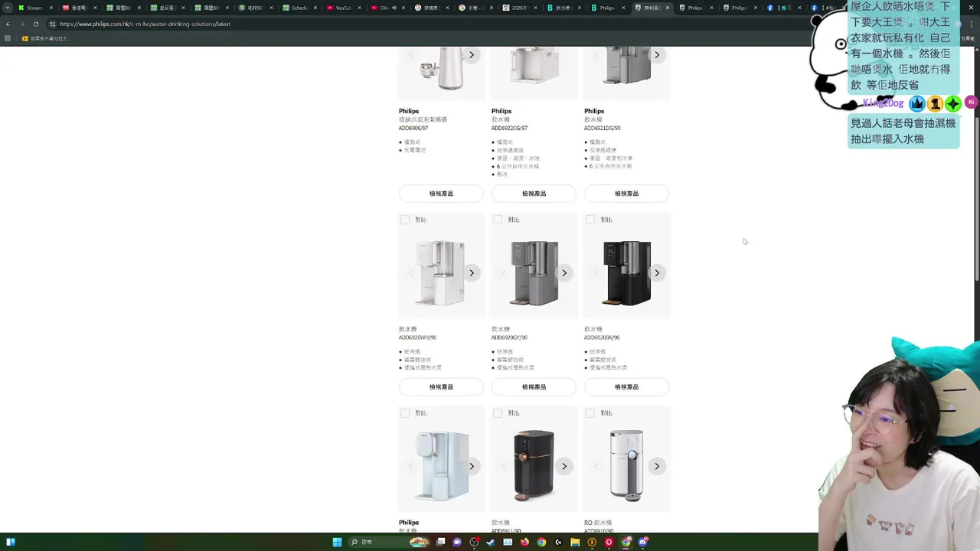This screenshot has width=980, height=551.
Task: Open black ADD6920BK/90 product image
Action: (x=626, y=273)
